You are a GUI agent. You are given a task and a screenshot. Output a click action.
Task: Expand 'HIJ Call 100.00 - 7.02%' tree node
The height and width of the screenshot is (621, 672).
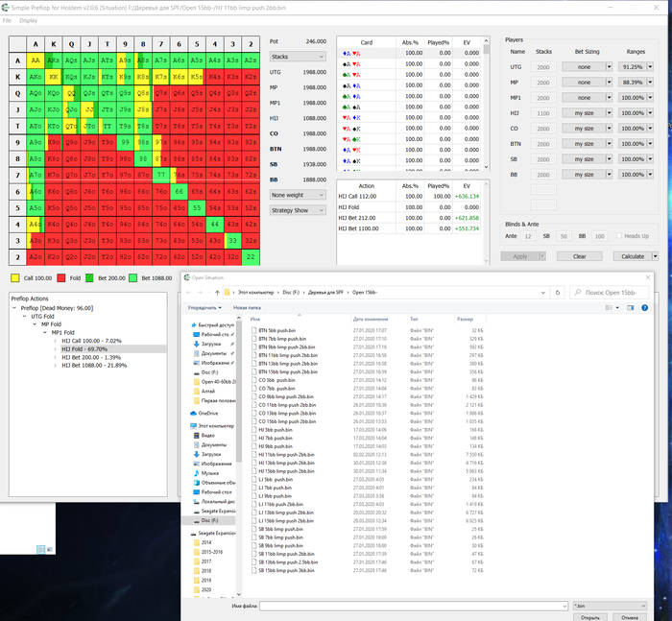click(x=56, y=341)
